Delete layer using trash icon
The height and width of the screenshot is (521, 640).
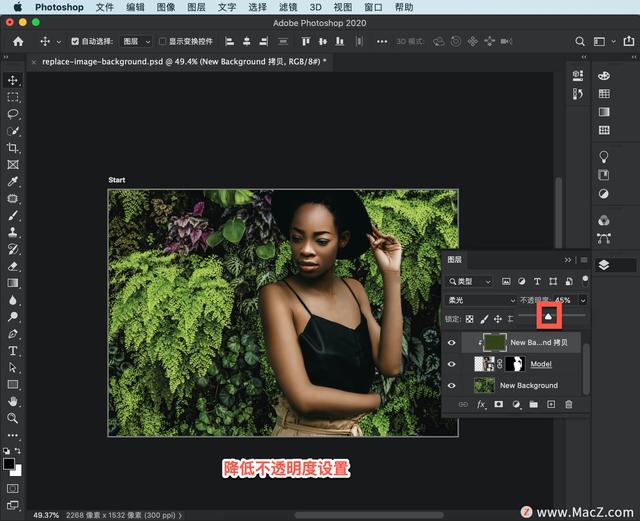point(569,404)
